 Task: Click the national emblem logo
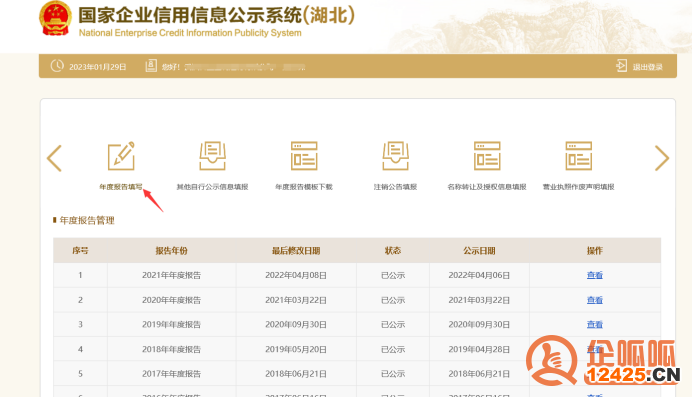55,19
